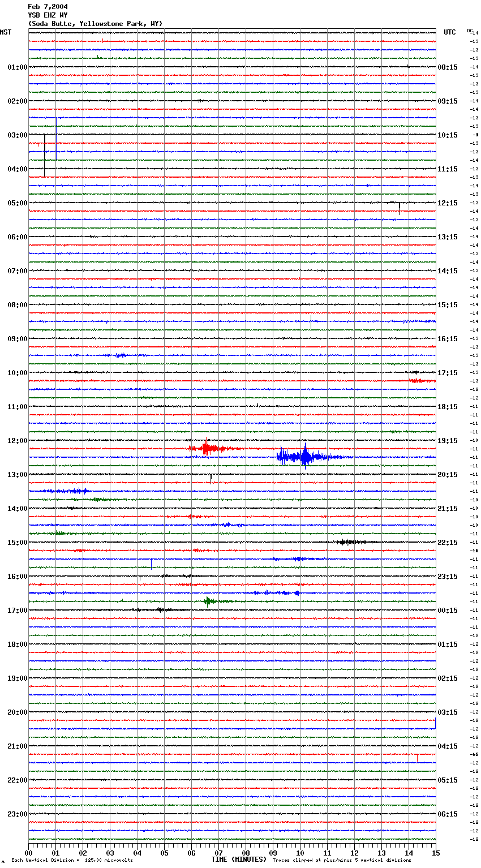Click the 19:15 UTC time label

[x=448, y=441]
